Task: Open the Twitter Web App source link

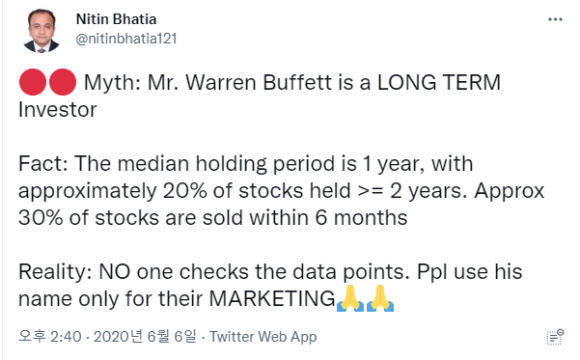Action: pos(263,337)
